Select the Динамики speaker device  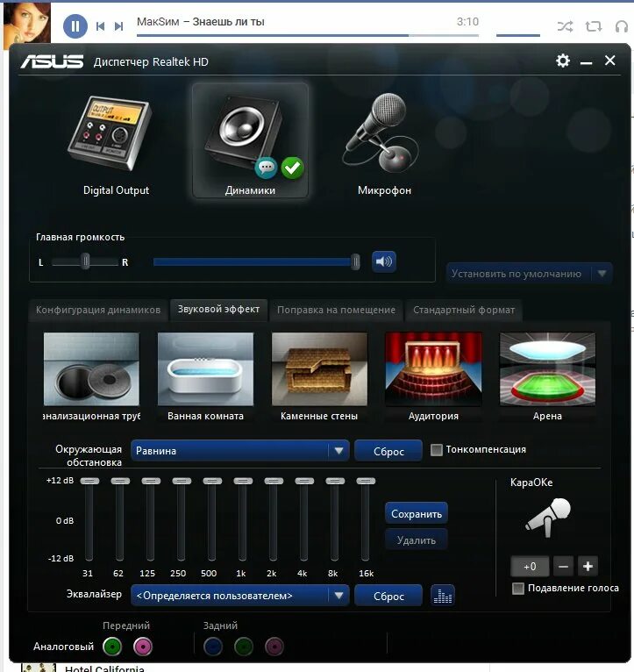(x=250, y=140)
